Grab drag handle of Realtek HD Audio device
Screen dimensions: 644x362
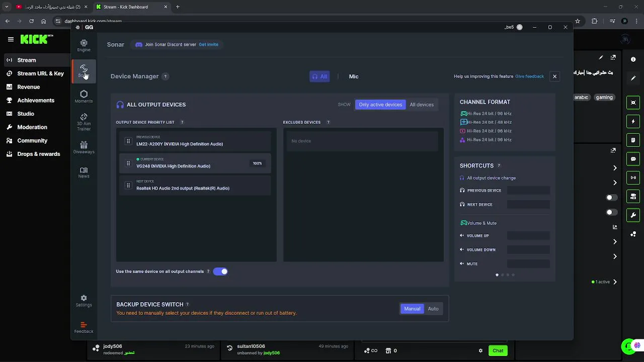point(128,186)
